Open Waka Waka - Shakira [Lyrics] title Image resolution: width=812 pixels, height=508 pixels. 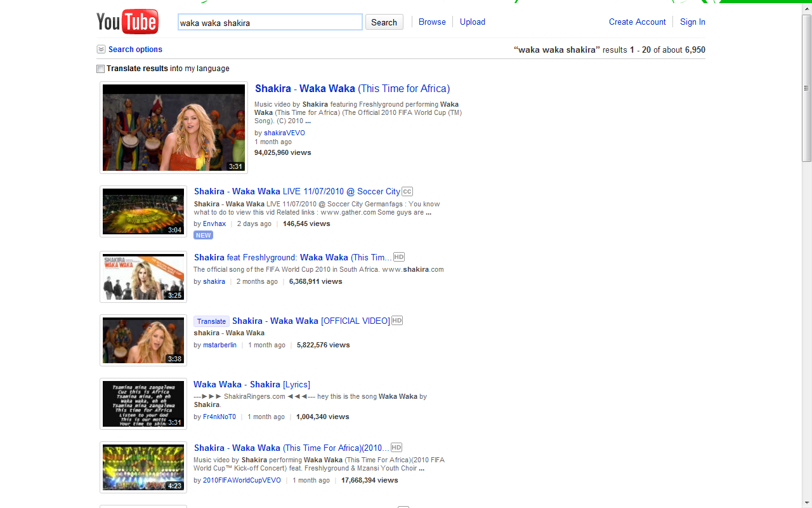coord(252,384)
